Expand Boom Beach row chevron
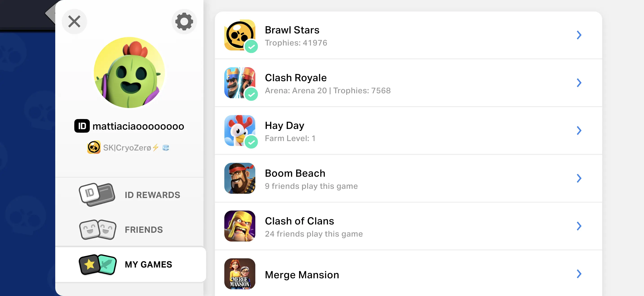 coord(579,178)
